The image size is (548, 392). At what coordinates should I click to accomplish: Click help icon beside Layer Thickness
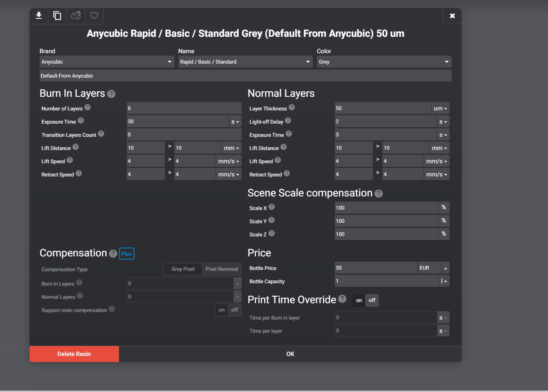coord(292,107)
